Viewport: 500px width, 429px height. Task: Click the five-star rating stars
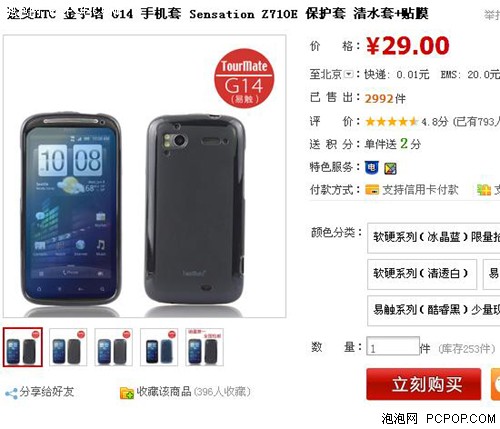click(391, 121)
